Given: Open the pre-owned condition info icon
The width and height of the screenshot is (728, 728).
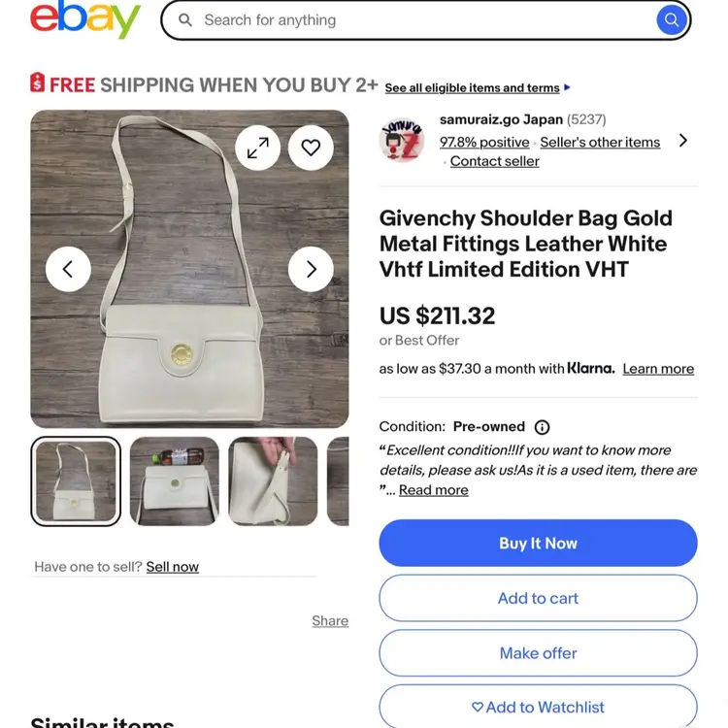Looking at the screenshot, I should click(x=543, y=427).
